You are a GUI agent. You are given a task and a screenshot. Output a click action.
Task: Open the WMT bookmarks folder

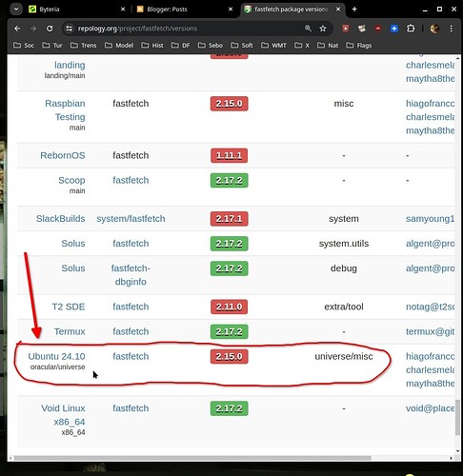[273, 46]
